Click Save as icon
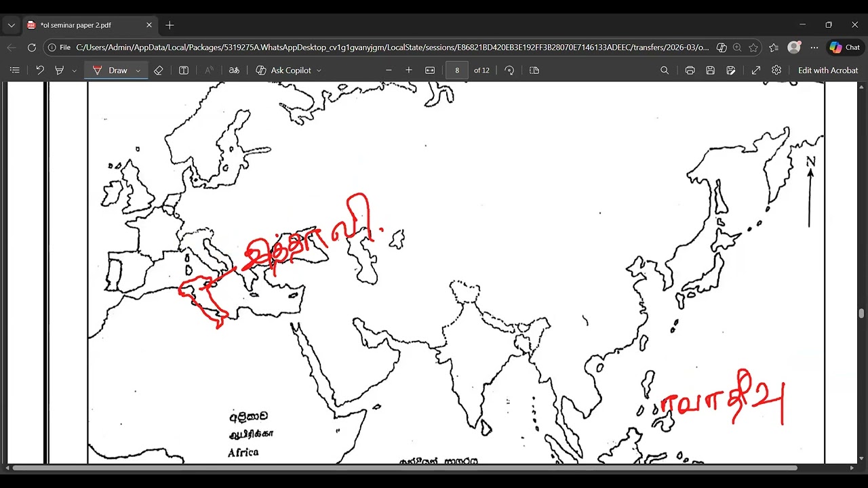Screen dimensions: 868x488 (731, 70)
